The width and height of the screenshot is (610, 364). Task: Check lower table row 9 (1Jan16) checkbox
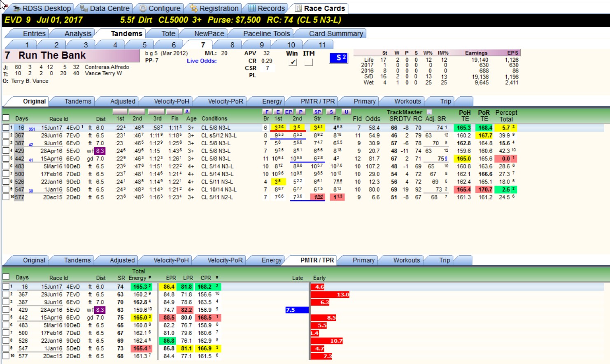[6, 348]
